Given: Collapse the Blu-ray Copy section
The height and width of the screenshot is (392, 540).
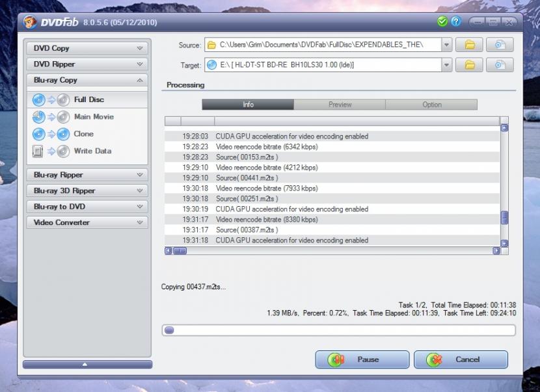Looking at the screenshot, I should (87, 80).
